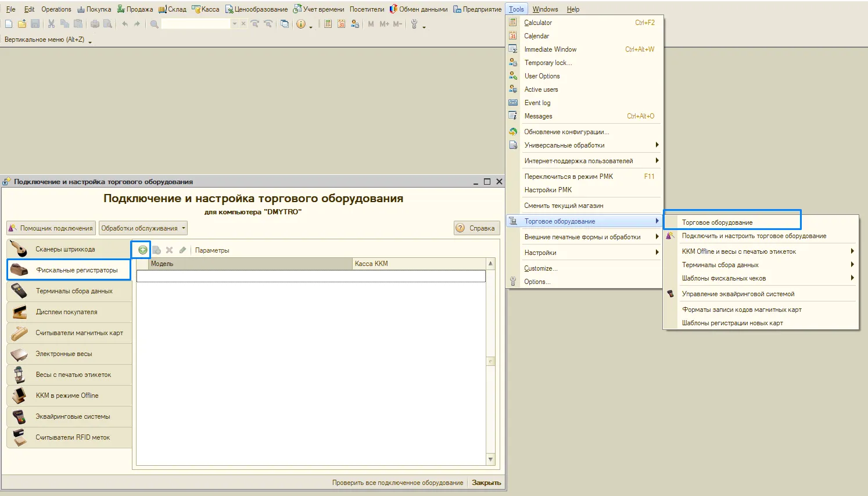Expand Универсальные обработки submenu
This screenshot has height=496, width=868.
point(584,145)
